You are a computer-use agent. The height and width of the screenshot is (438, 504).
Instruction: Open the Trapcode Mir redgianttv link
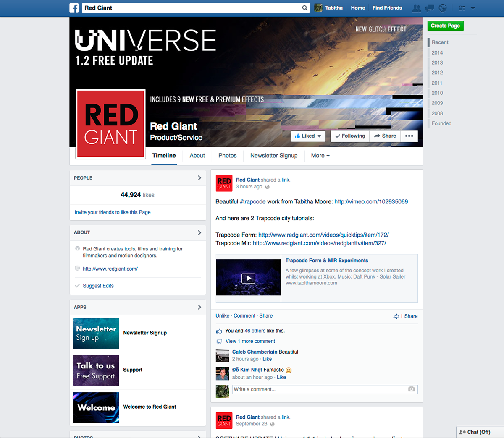click(x=319, y=243)
